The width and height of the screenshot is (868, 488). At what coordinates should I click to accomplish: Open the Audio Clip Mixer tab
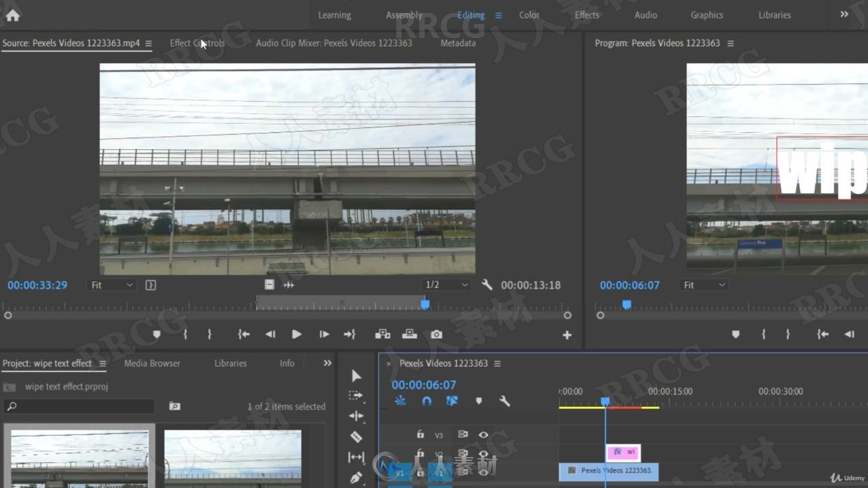(334, 43)
